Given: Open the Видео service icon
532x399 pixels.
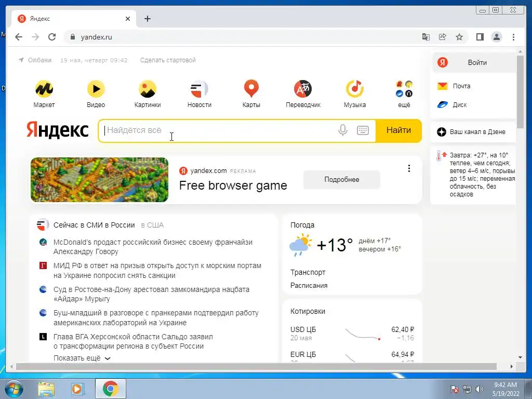Looking at the screenshot, I should tap(96, 89).
